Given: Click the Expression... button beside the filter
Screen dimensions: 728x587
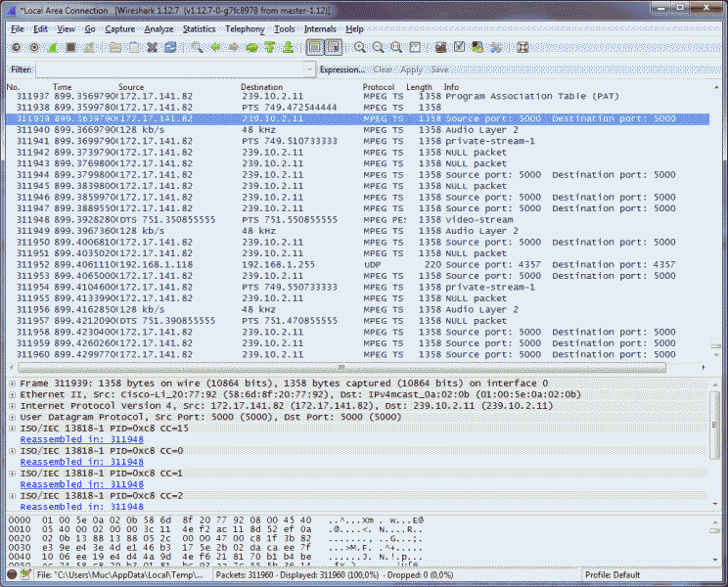Looking at the screenshot, I should [341, 69].
